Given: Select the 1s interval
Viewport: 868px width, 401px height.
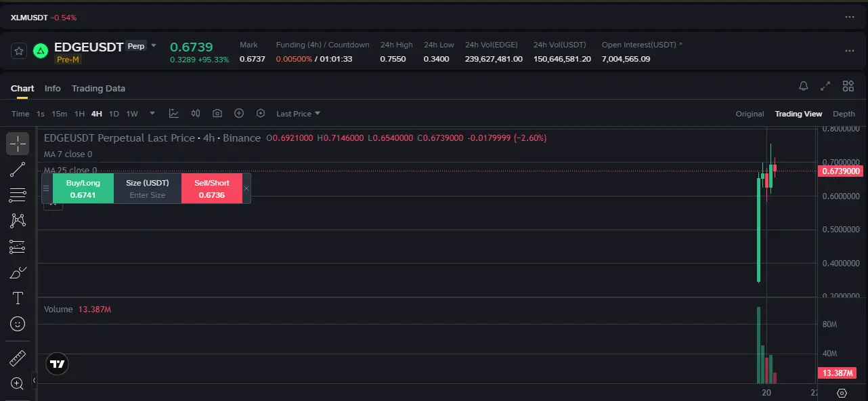Looking at the screenshot, I should pyautogui.click(x=41, y=114).
